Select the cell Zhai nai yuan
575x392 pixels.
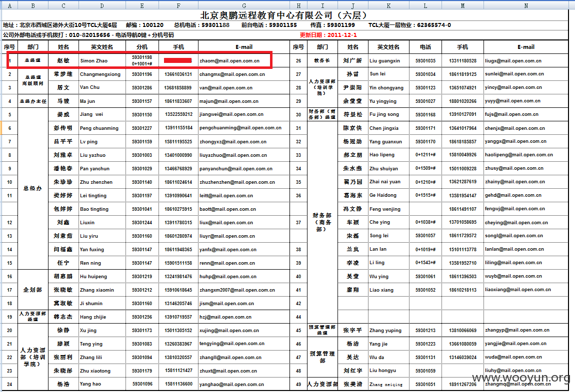[385, 182]
